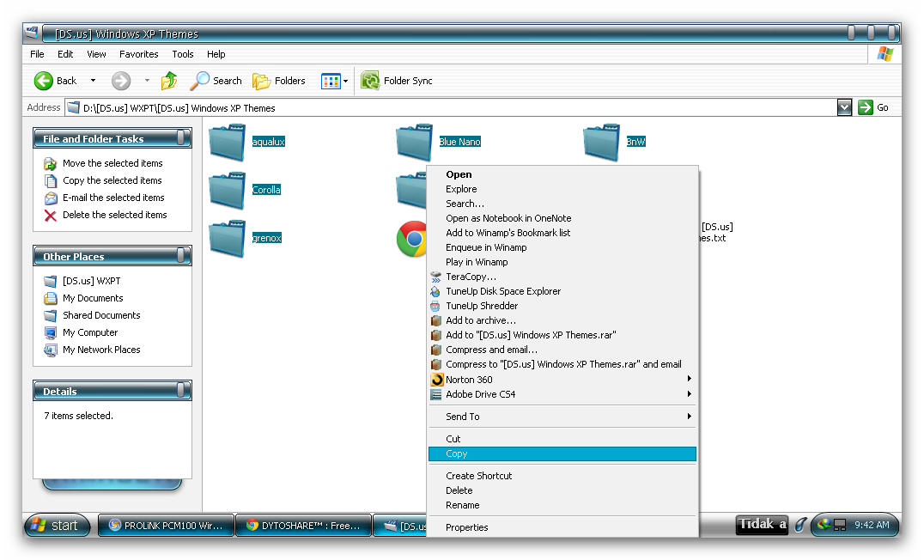The image size is (924, 560).
Task: Click the green Go arrow icon
Action: [864, 107]
